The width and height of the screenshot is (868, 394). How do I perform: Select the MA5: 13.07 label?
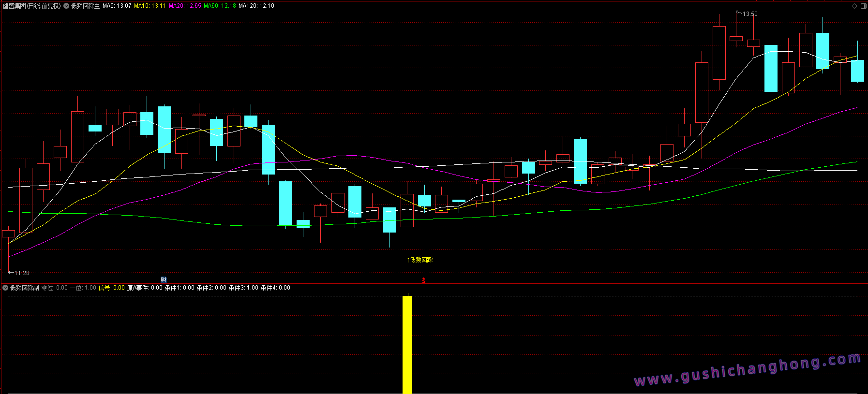pyautogui.click(x=117, y=6)
